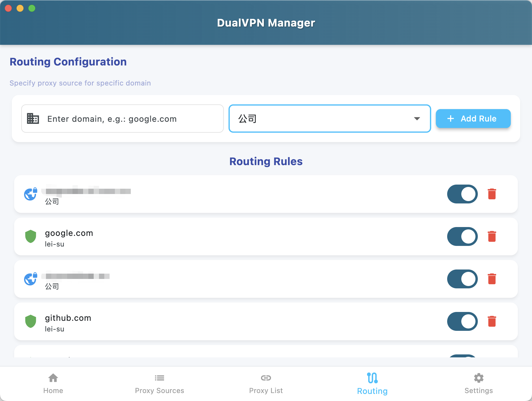532x401 pixels.
Task: Click the green shield icon beside github.com
Action: point(31,321)
